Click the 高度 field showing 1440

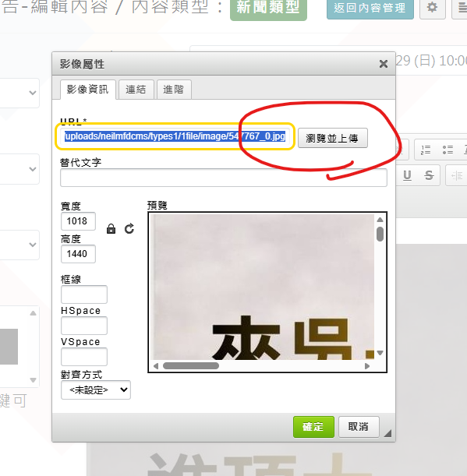[78, 254]
